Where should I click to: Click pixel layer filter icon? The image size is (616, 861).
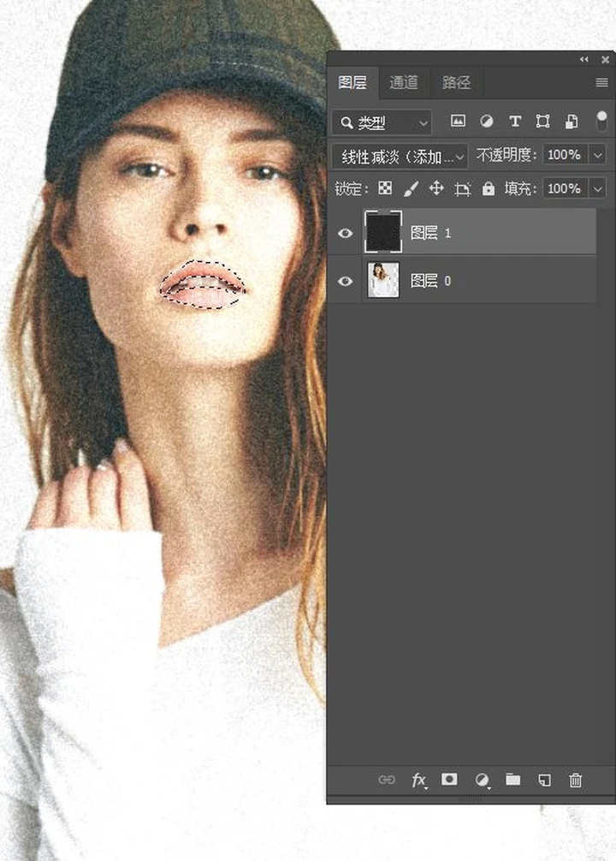(458, 122)
